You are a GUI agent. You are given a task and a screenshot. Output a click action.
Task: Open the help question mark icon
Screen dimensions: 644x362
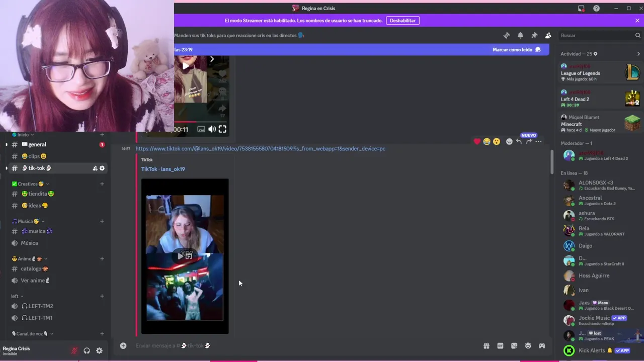596,8
